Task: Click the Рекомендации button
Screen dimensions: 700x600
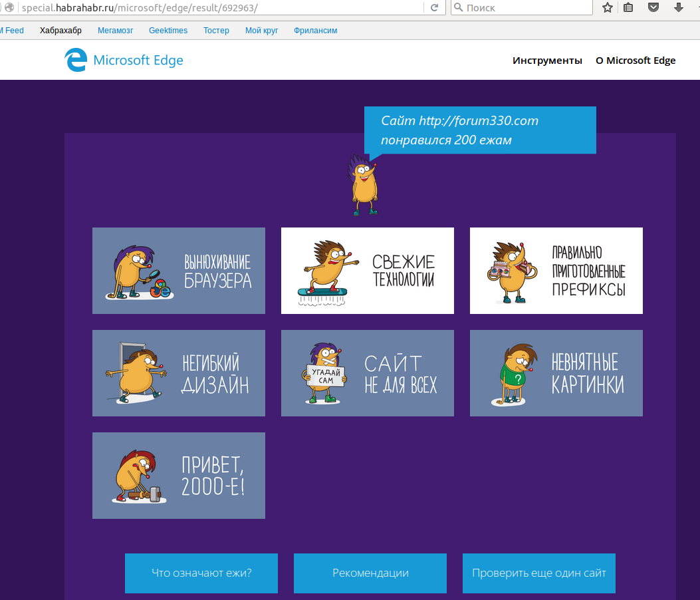Action: coord(370,573)
